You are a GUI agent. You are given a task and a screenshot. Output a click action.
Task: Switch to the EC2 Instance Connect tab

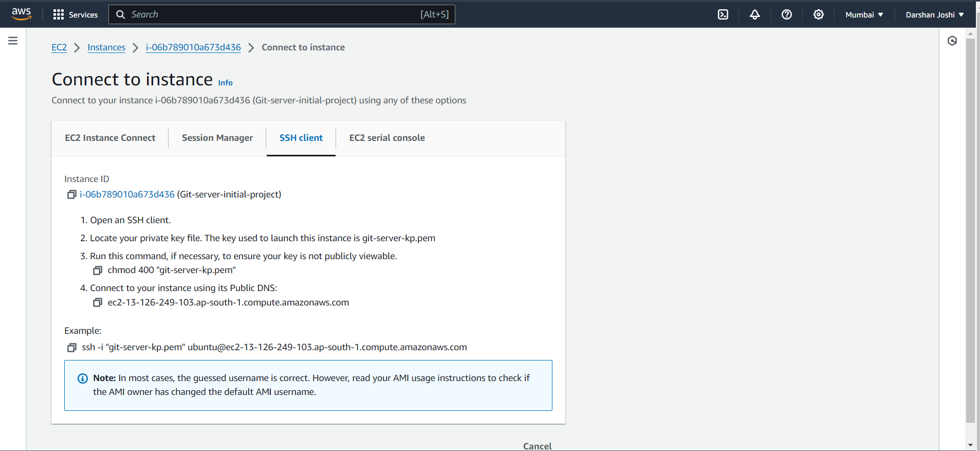click(x=110, y=138)
